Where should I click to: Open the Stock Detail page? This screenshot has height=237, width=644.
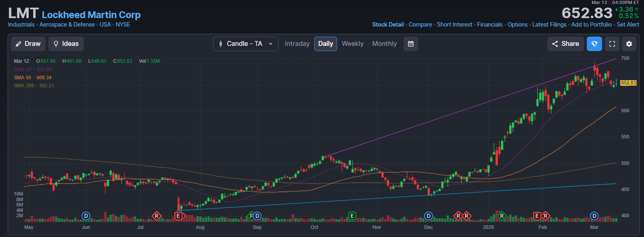pos(388,25)
